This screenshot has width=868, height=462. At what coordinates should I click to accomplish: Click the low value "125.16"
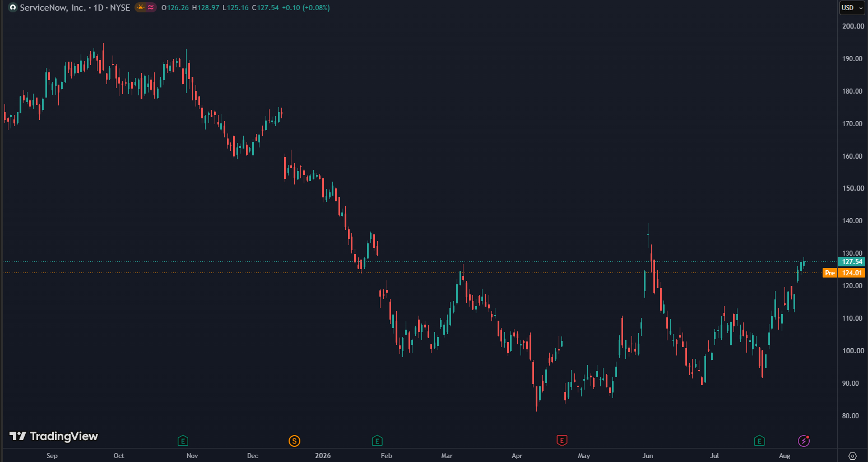(x=238, y=8)
